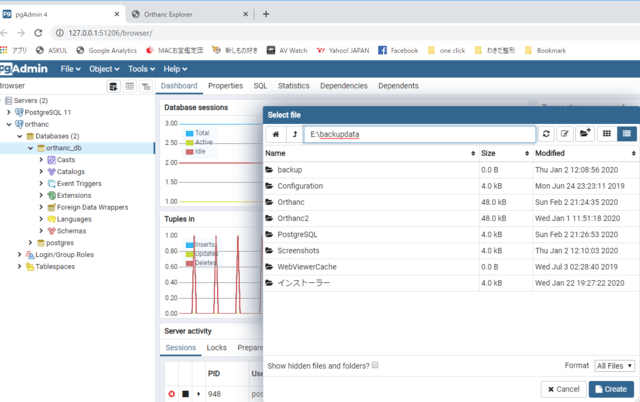Screen dimensions: 640x402
Task: Terminate session for PID 948
Action: [171, 393]
